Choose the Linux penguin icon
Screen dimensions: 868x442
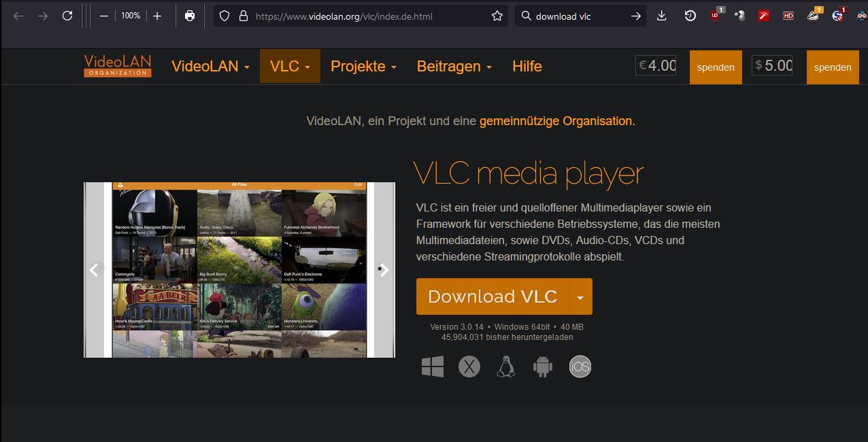505,367
